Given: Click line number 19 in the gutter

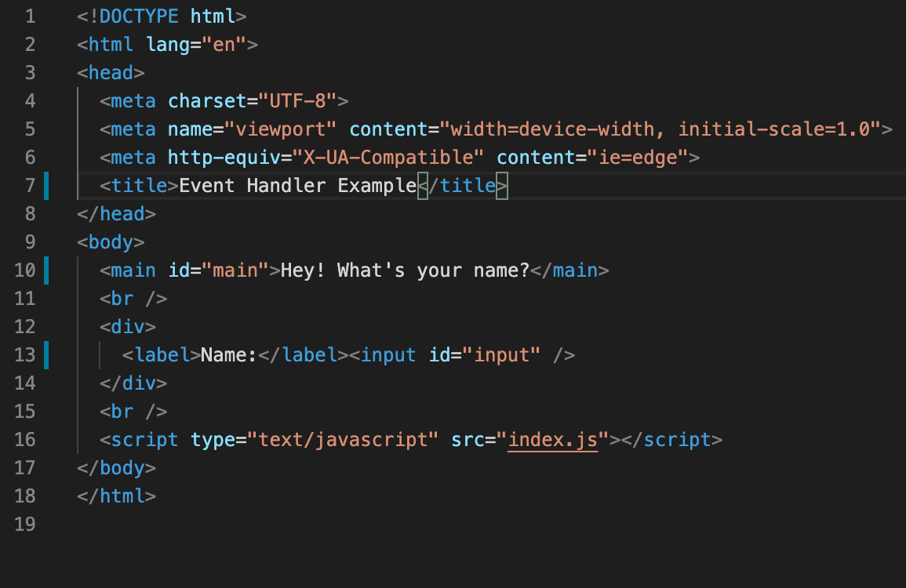Looking at the screenshot, I should pyautogui.click(x=24, y=524).
